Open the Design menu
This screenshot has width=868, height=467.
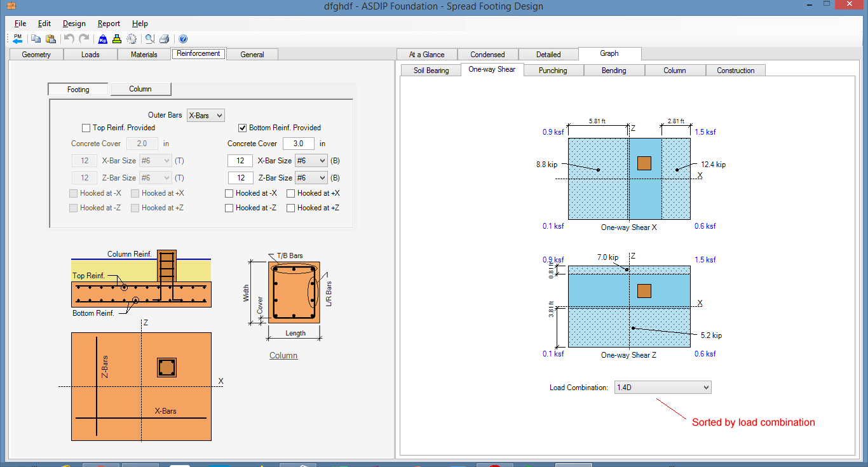point(74,24)
